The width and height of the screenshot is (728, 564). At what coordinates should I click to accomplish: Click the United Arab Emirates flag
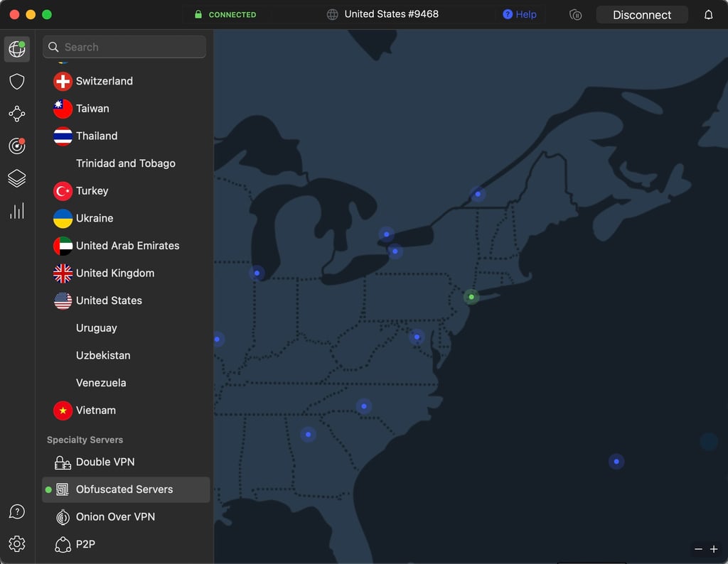point(63,246)
